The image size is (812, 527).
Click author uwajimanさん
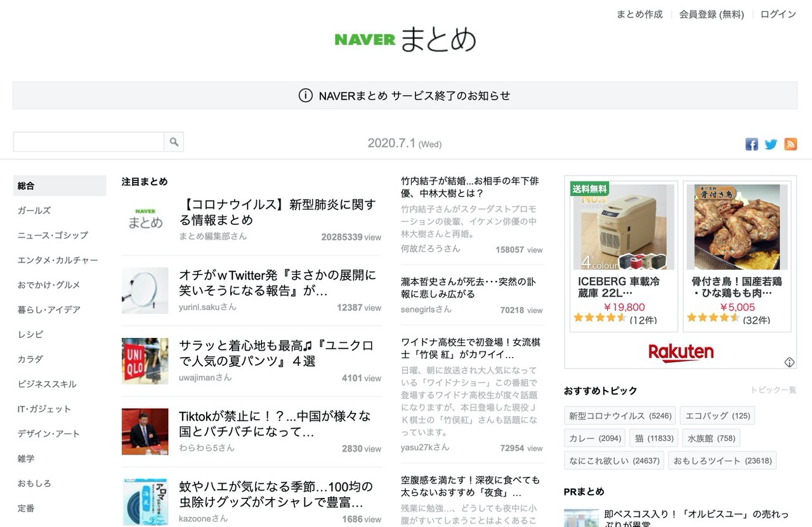[206, 377]
